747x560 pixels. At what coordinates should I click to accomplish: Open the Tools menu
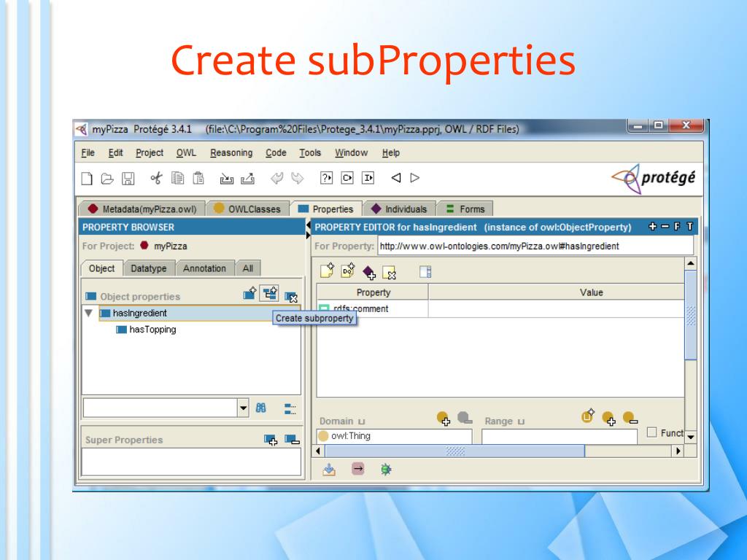310,153
